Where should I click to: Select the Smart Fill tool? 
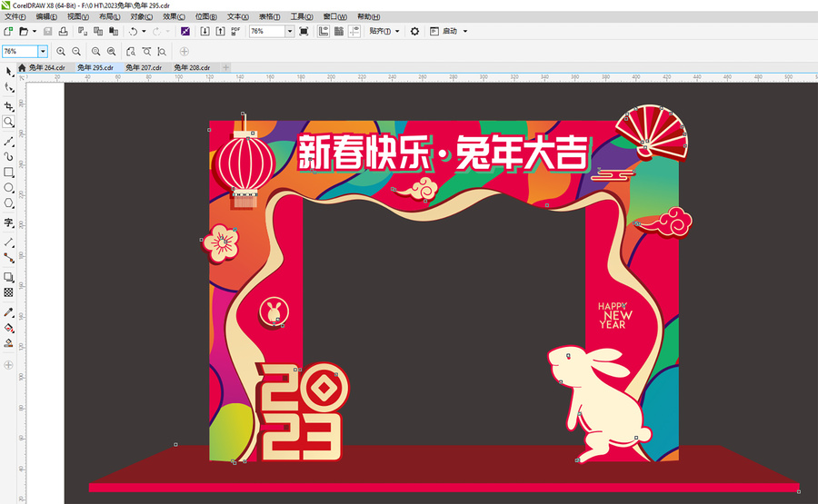[8, 343]
